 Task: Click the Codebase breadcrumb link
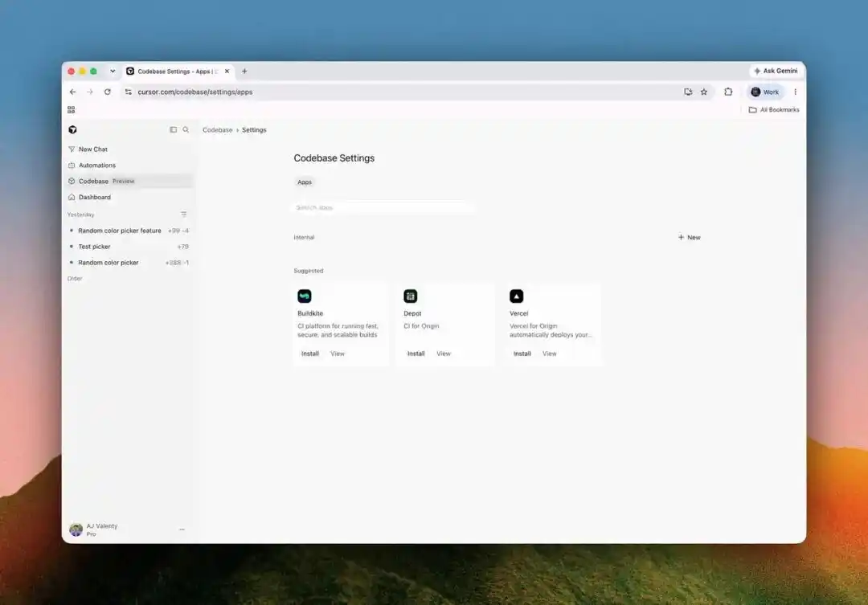tap(218, 130)
